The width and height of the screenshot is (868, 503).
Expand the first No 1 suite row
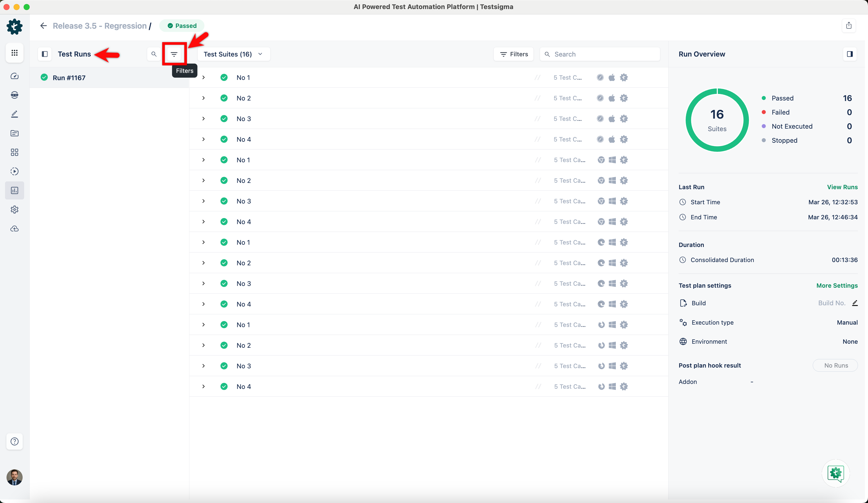click(x=204, y=78)
